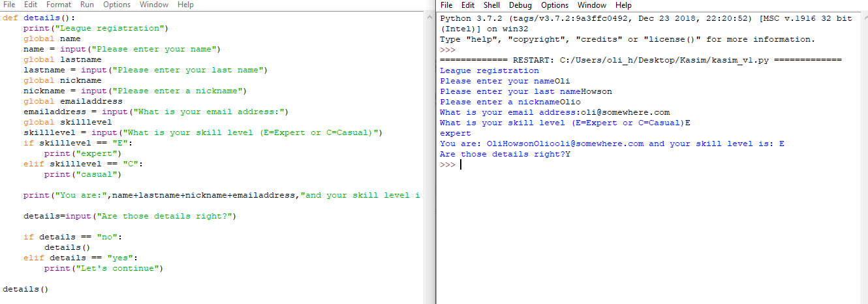The height and width of the screenshot is (304, 868).
Task: Click the "global lastname" code line
Action: tap(63, 60)
